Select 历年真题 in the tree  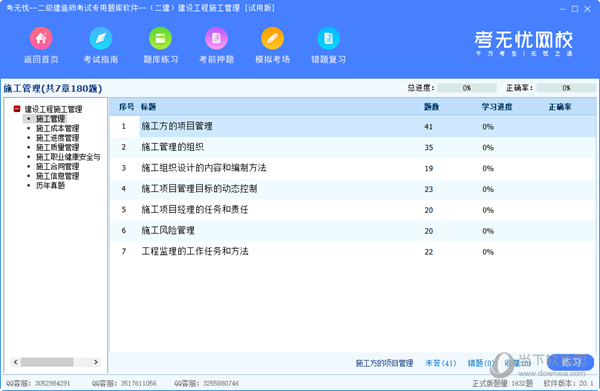(51, 186)
